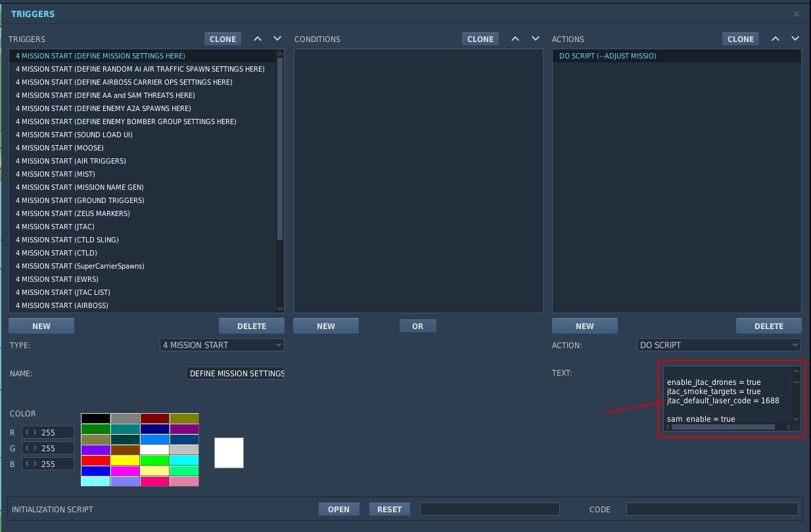Screen dimensions: 811x532
Task: Clone the selected trigger
Action: (223, 39)
